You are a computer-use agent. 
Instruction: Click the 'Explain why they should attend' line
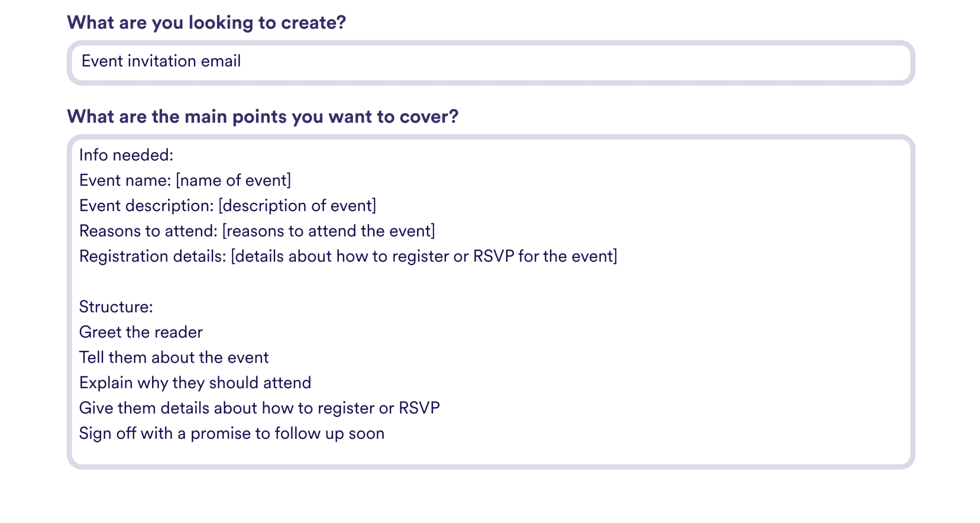(x=195, y=383)
